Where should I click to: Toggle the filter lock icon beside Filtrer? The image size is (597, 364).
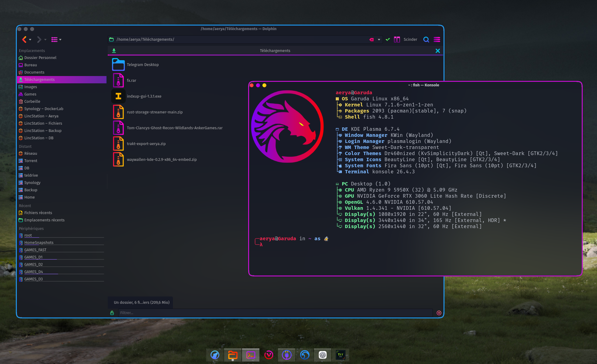click(x=112, y=313)
